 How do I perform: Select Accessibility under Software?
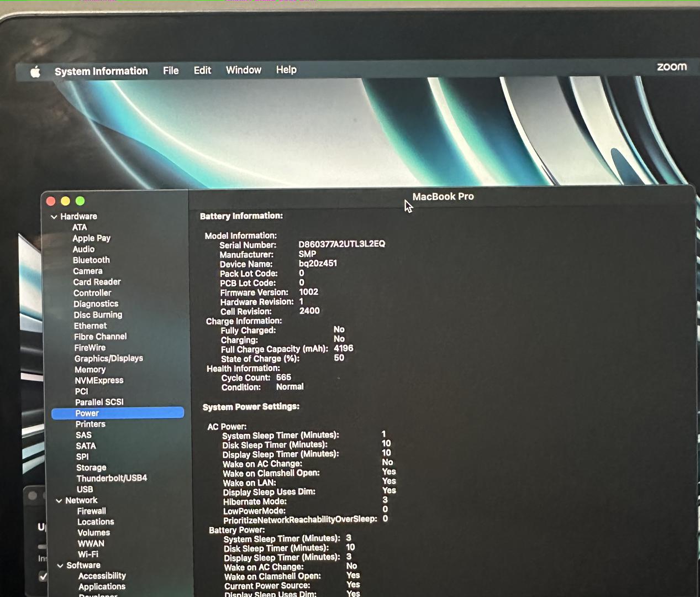pyautogui.click(x=102, y=576)
